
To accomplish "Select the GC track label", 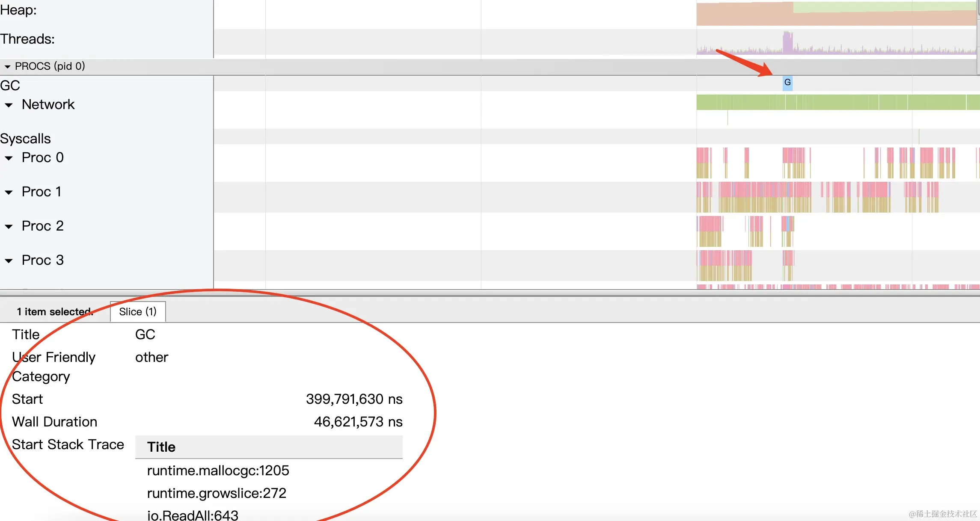I will pyautogui.click(x=10, y=86).
